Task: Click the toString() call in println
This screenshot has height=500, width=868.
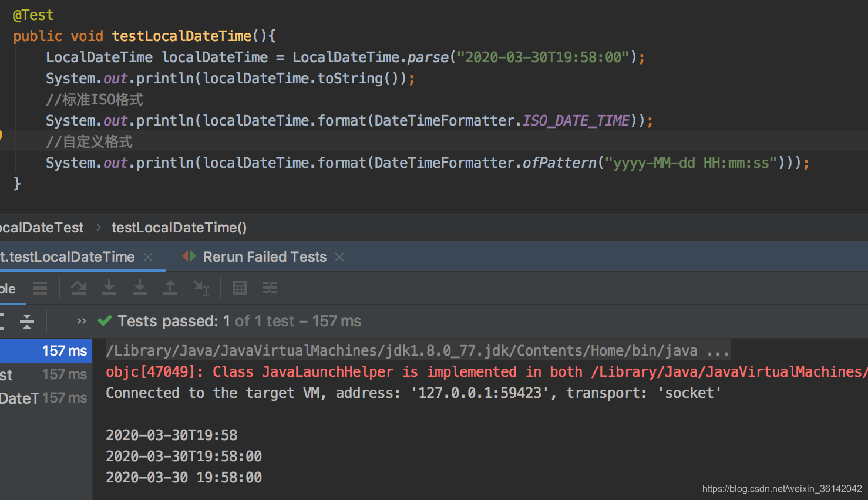Action: [358, 79]
